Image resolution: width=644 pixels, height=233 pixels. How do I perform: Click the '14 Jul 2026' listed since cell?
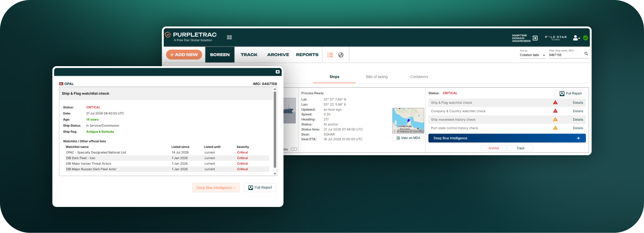tap(180, 152)
